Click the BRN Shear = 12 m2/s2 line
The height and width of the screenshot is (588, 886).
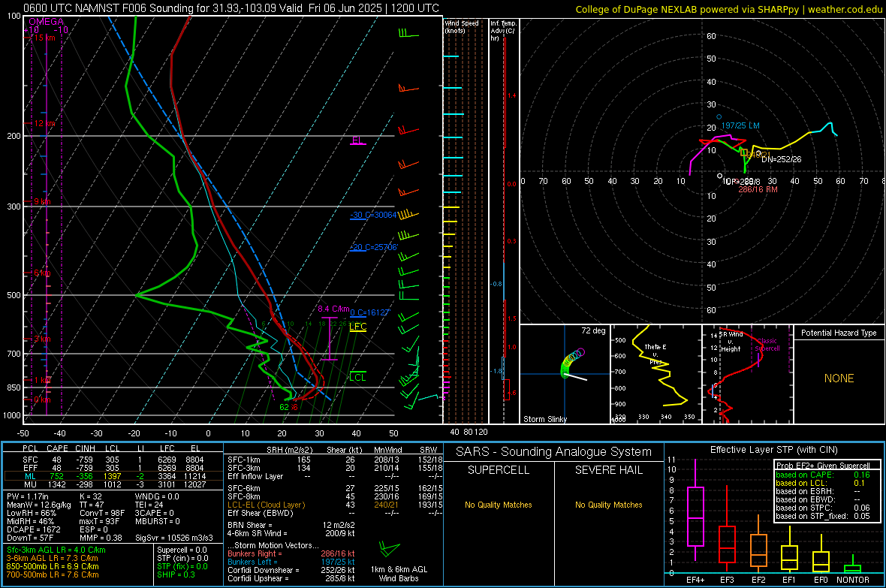coord(291,525)
